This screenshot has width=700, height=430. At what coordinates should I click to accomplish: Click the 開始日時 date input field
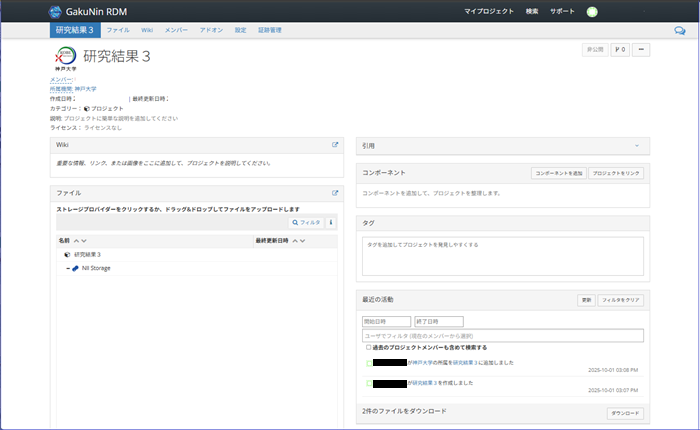pos(385,321)
